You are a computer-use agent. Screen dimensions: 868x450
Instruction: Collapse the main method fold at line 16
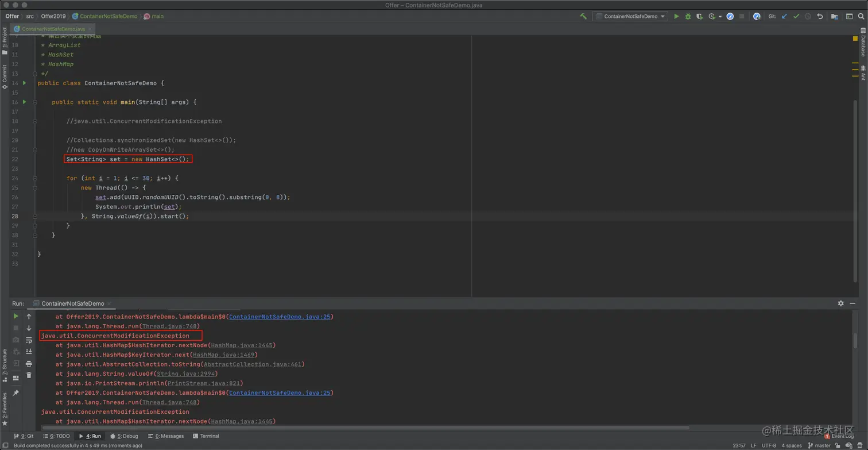35,102
